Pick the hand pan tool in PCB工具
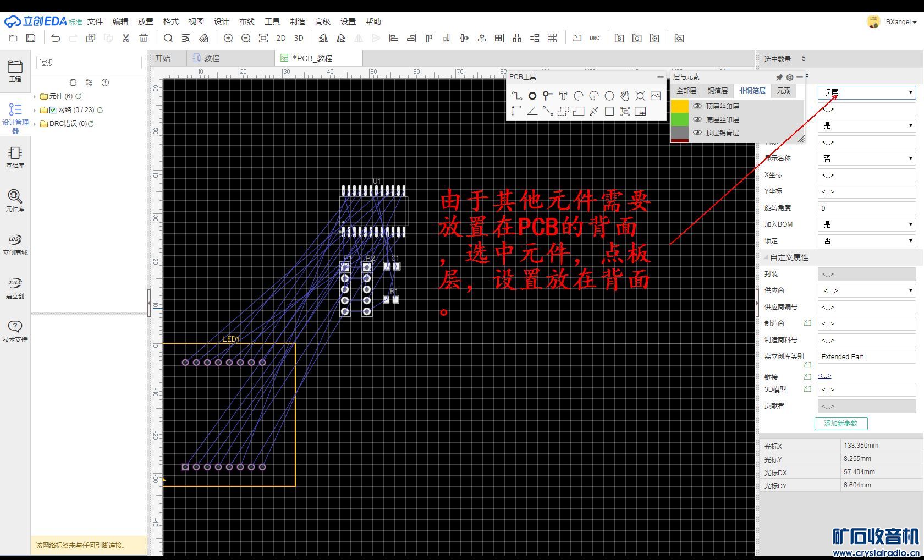Image resolution: width=924 pixels, height=560 pixels. point(625,96)
